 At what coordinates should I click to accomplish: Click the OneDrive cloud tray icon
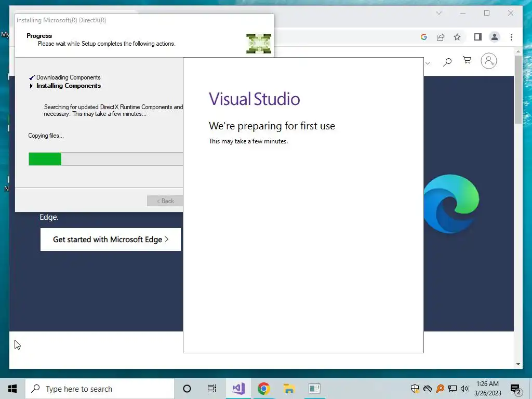pos(428,389)
